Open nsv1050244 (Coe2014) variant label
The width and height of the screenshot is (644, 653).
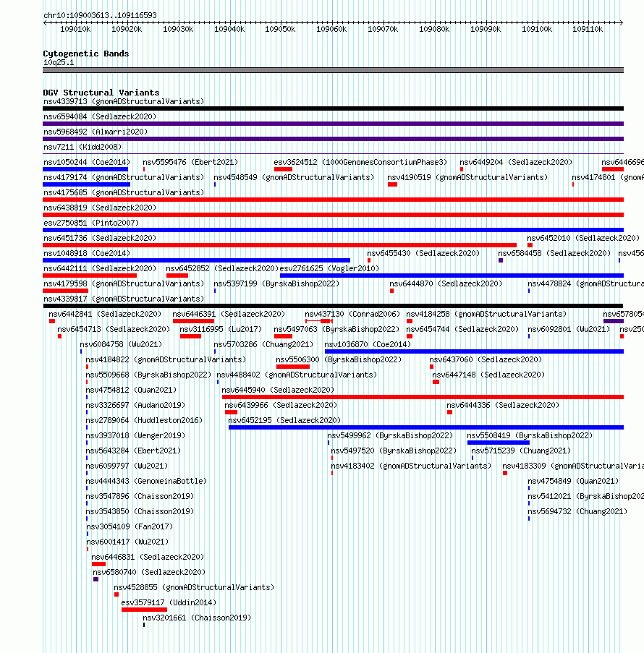pyautogui.click(x=87, y=163)
